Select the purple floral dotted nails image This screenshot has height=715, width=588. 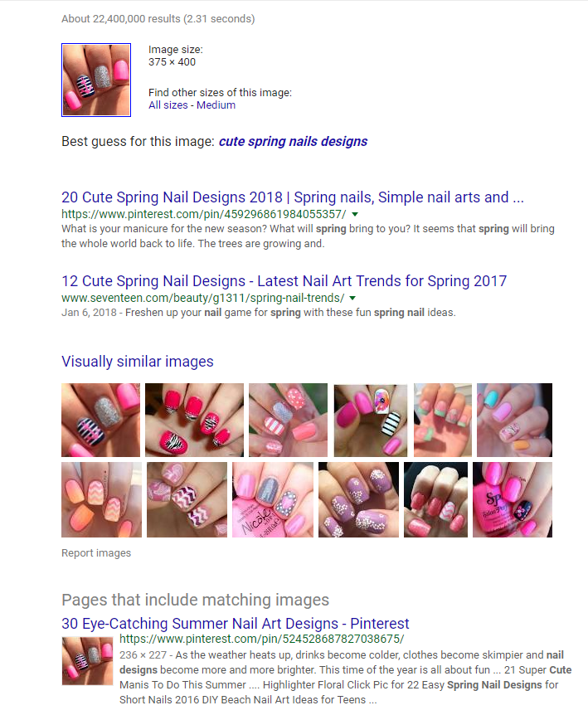point(359,500)
